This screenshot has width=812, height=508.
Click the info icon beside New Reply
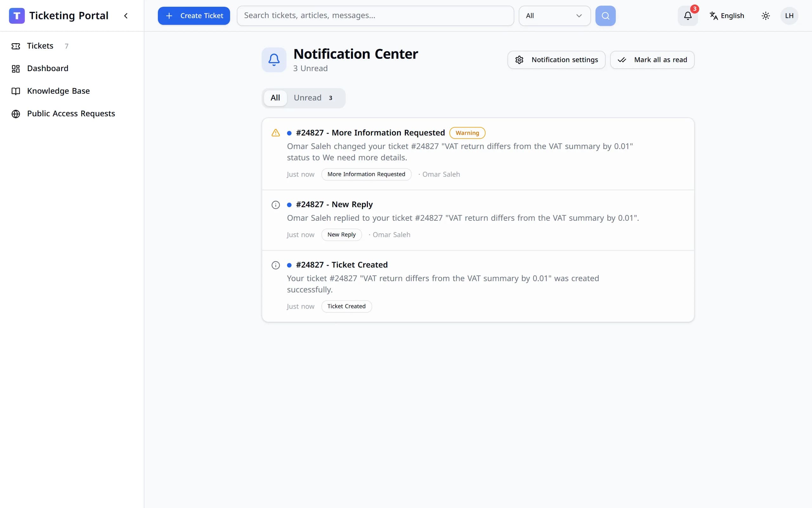tap(275, 205)
